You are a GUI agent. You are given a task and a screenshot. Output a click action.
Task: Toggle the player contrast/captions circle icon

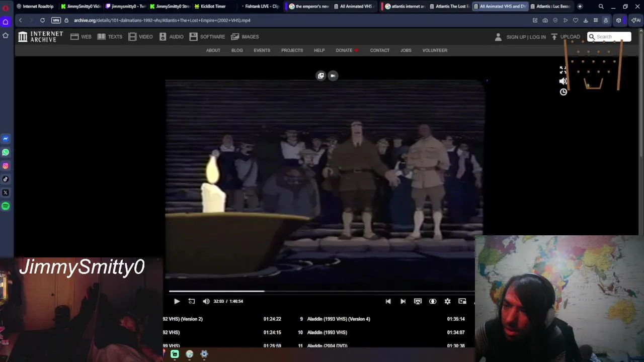coord(433,301)
